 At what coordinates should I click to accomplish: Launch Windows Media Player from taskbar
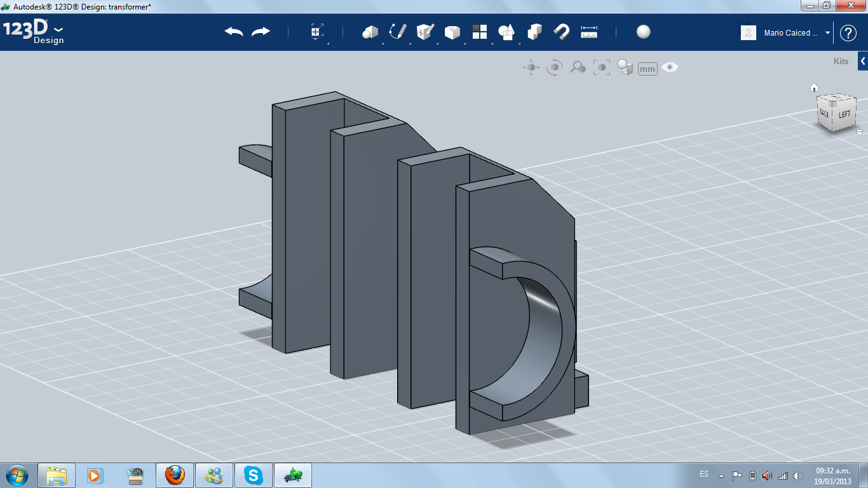point(95,475)
